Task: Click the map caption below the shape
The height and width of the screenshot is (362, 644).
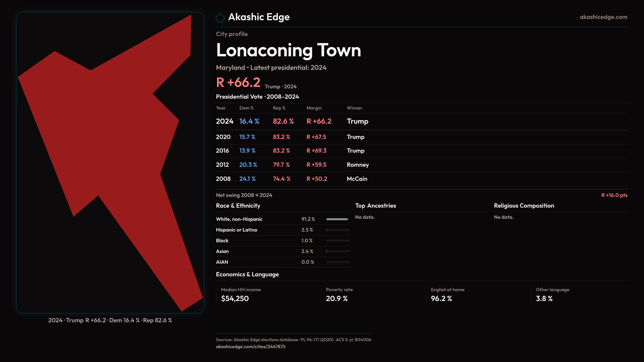Action: coord(110,320)
